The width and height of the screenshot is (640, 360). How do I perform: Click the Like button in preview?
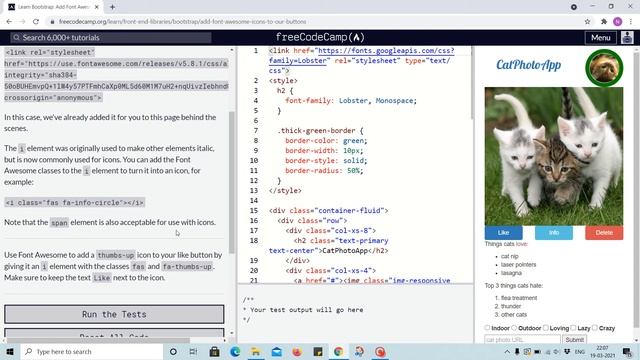tap(503, 233)
